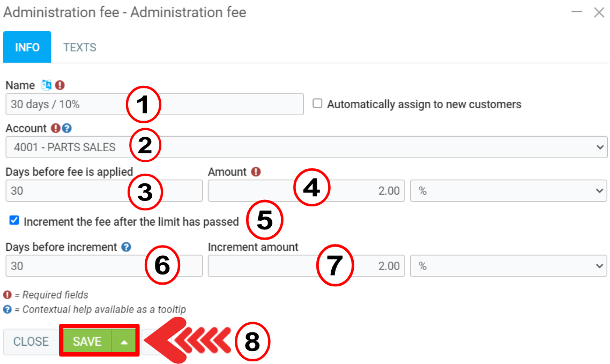Click the help icon beside Days before increment
The width and height of the screenshot is (610, 364).
pos(126,247)
